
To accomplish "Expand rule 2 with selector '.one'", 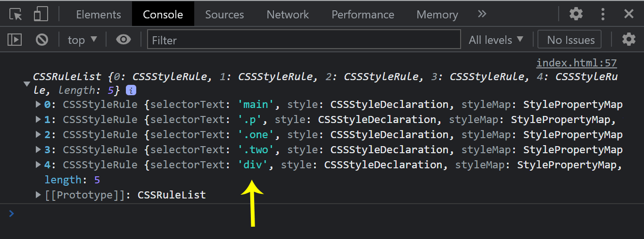I will pos(38,134).
